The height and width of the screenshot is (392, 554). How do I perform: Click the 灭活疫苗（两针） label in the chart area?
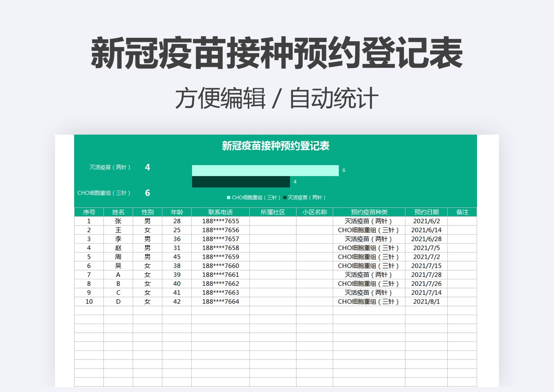(x=110, y=167)
